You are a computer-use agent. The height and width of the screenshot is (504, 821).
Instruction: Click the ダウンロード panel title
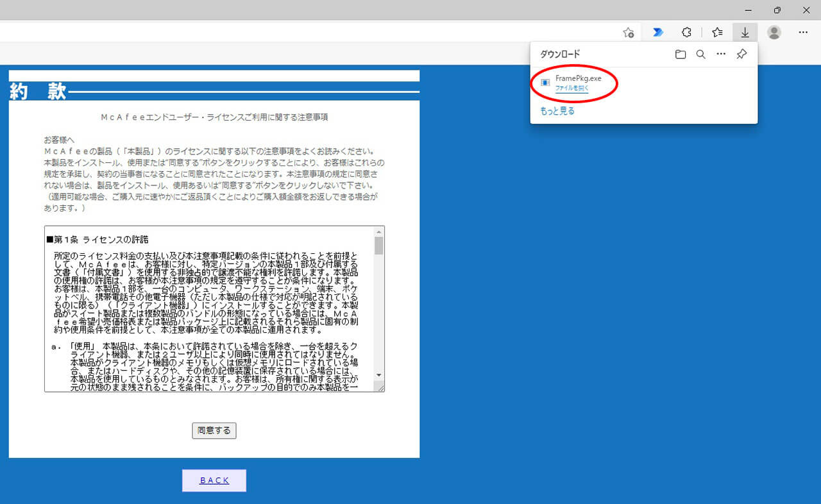(560, 55)
